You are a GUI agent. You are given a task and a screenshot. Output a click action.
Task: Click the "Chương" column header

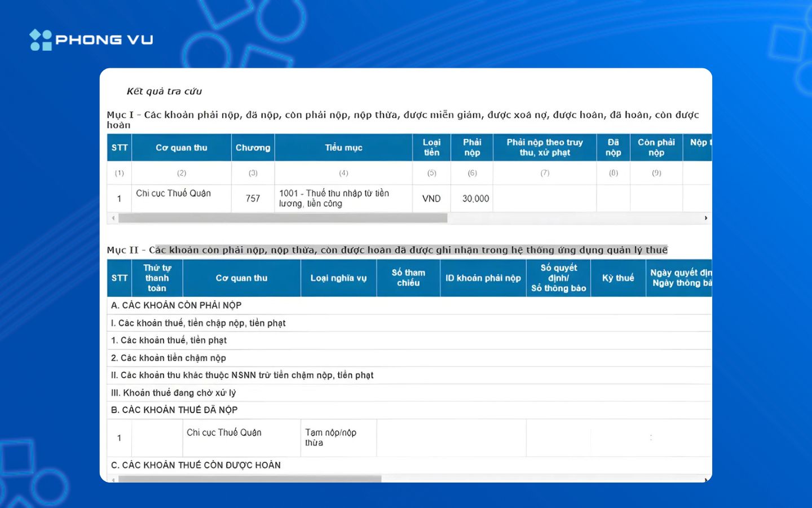click(x=253, y=148)
